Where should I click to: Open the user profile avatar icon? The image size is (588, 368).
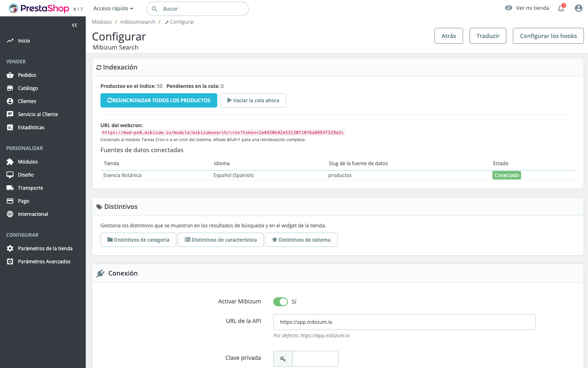click(x=578, y=8)
